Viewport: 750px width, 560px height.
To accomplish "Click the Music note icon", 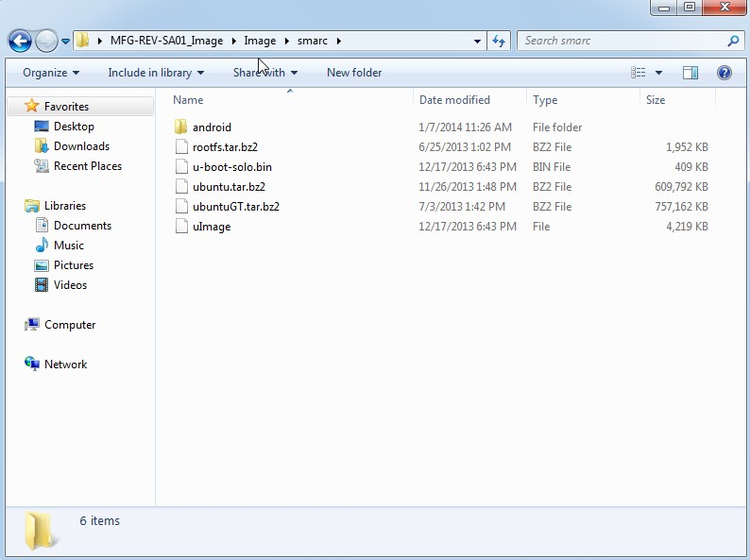I will coord(43,245).
